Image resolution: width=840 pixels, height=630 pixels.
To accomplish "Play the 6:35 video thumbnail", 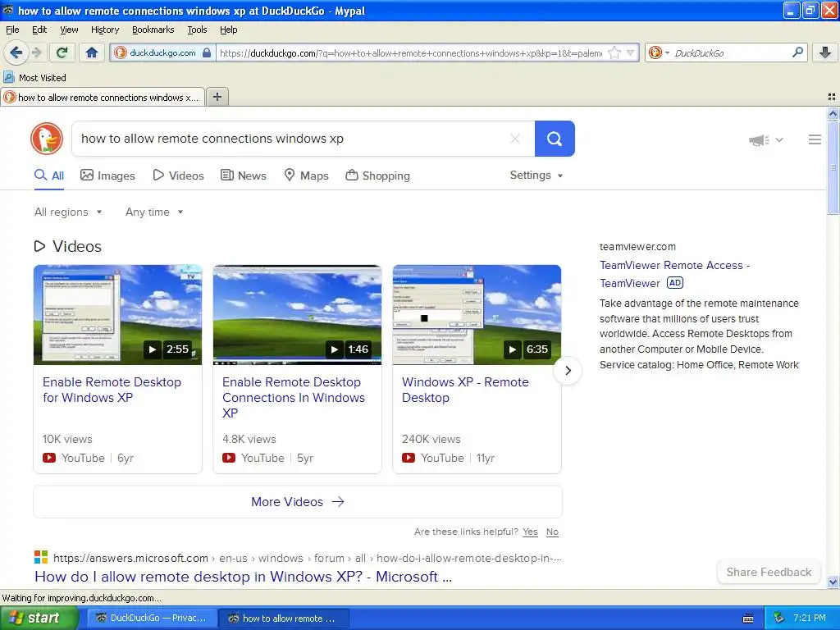I will [477, 315].
